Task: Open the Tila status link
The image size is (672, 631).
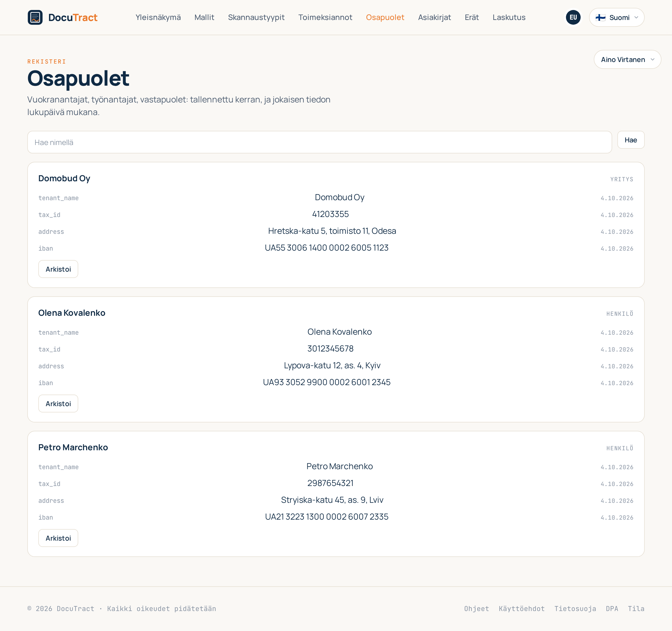Action: tap(636, 609)
